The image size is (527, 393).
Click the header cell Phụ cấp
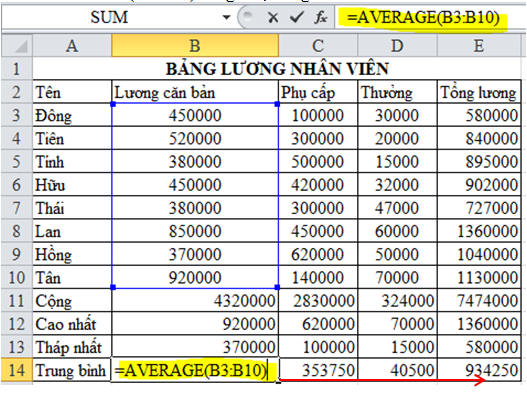pos(318,92)
